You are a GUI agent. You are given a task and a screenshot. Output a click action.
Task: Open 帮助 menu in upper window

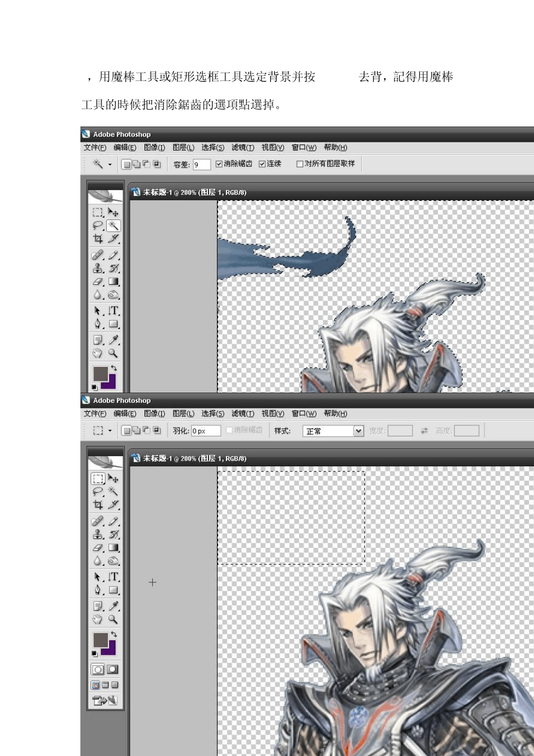pyautogui.click(x=336, y=147)
